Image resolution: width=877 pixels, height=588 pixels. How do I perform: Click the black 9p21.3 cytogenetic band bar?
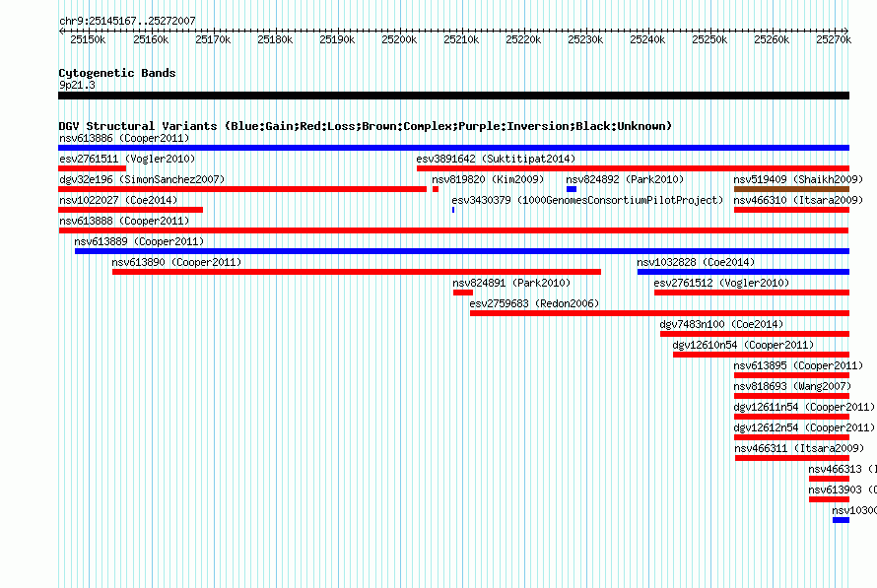[453, 96]
